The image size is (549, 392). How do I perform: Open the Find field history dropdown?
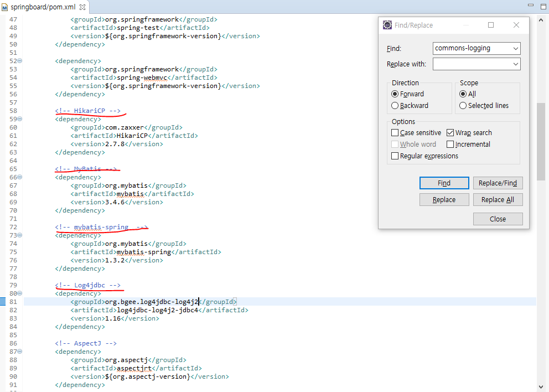click(x=515, y=48)
